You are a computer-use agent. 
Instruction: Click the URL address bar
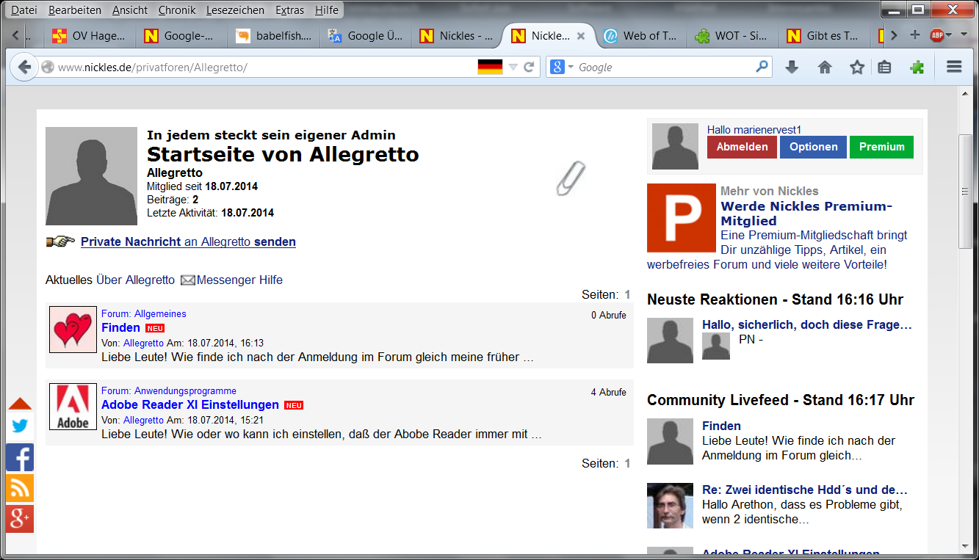pyautogui.click(x=264, y=68)
